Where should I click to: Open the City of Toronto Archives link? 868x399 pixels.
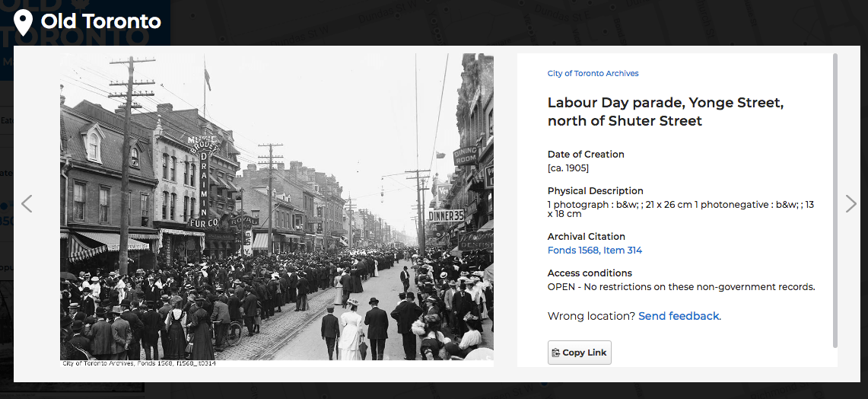click(593, 74)
